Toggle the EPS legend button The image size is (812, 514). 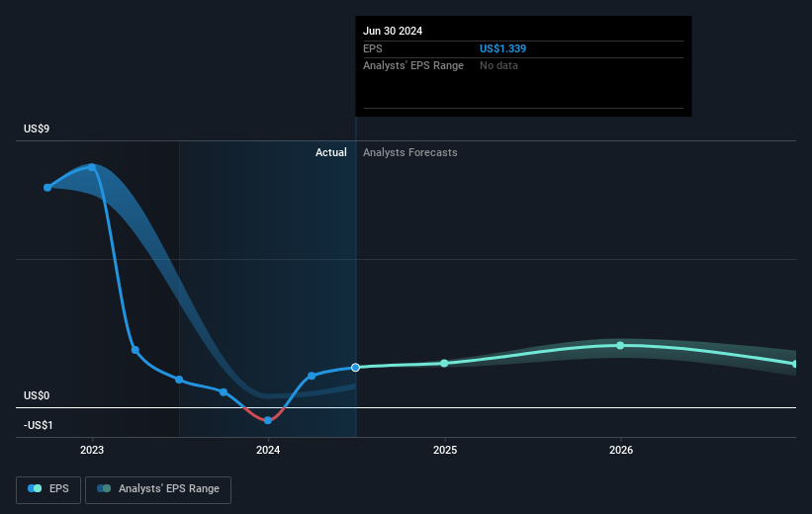pos(48,489)
